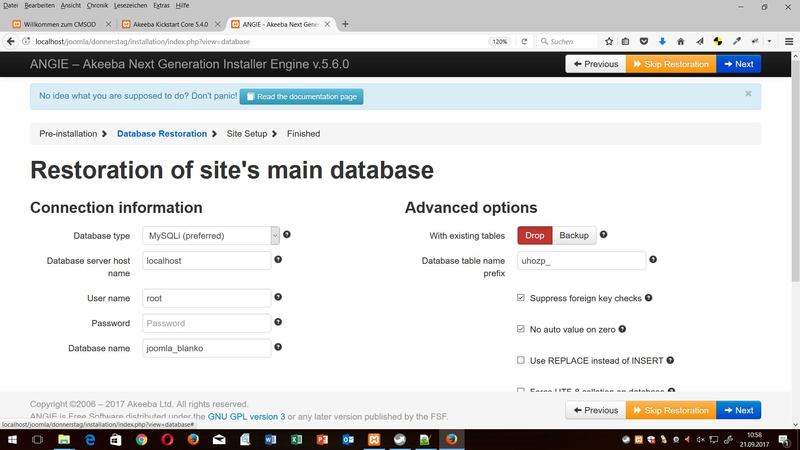800x450 pixels.
Task: Dismiss the blue info banner
Action: coord(748,93)
